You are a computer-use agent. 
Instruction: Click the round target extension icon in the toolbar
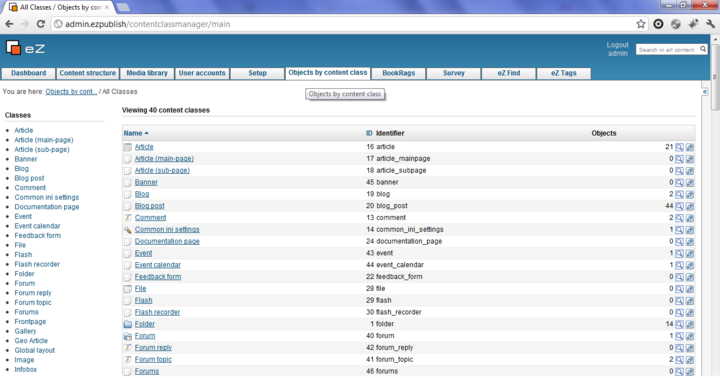(658, 24)
